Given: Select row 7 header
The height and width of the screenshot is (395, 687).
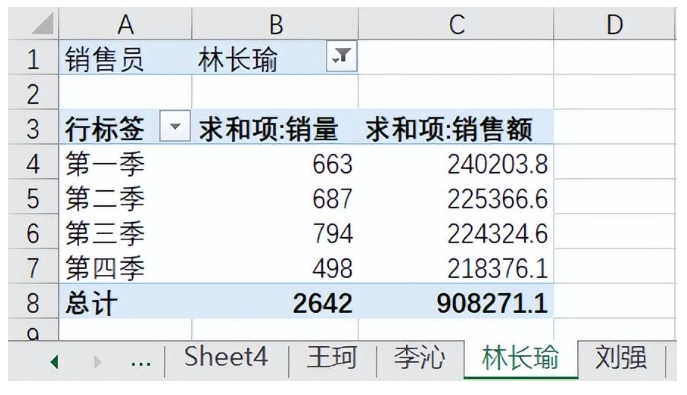Looking at the screenshot, I should click(33, 266).
